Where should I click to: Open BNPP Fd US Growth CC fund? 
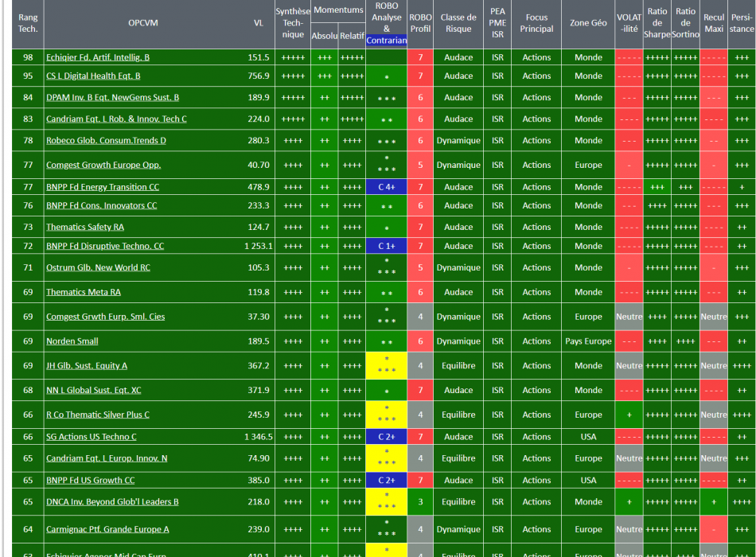[x=91, y=481]
